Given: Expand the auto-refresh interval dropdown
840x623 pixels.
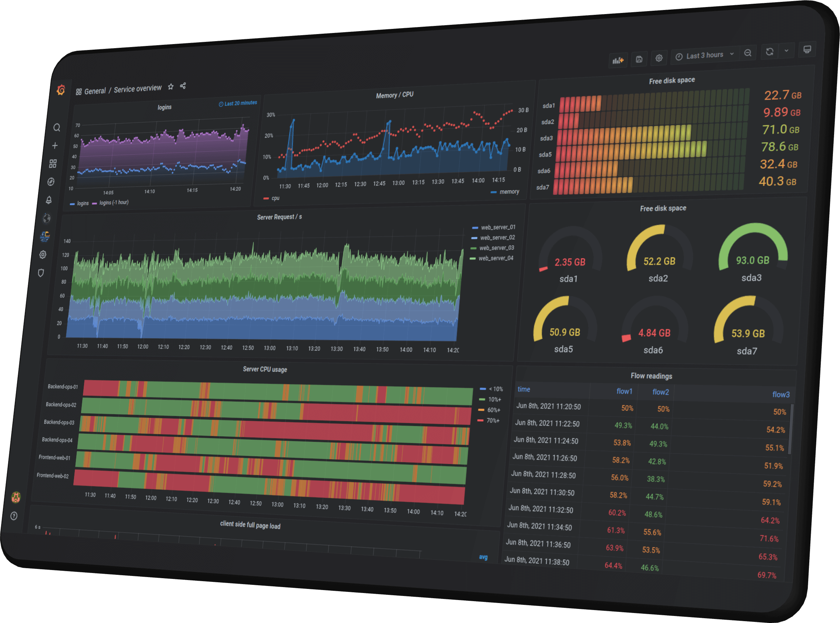Looking at the screenshot, I should point(786,51).
